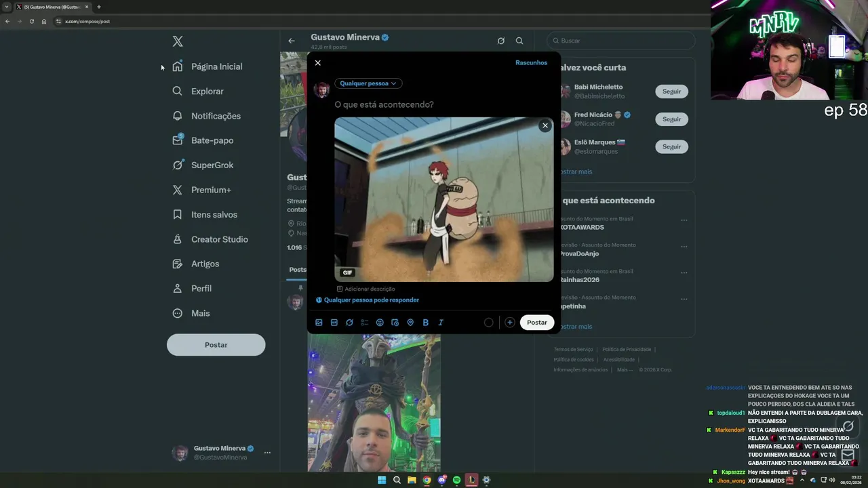Follow Babi Micheletto
868x488 pixels.
(x=671, y=91)
